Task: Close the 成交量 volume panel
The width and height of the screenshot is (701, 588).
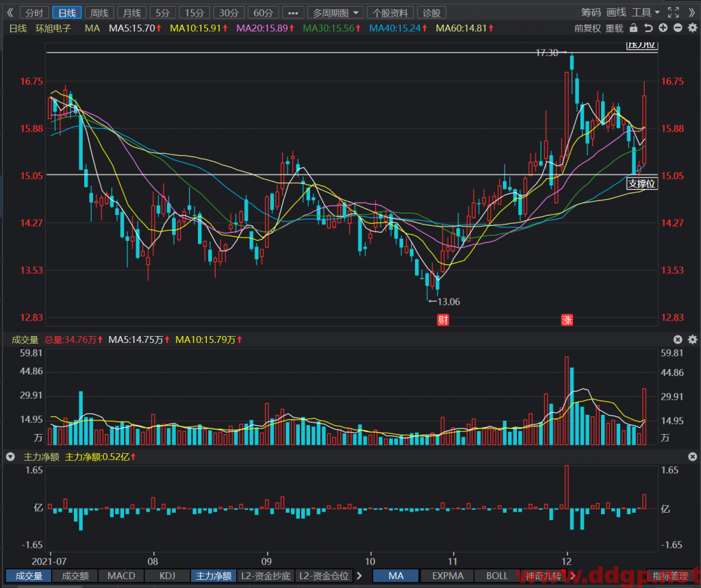Action: (x=678, y=340)
